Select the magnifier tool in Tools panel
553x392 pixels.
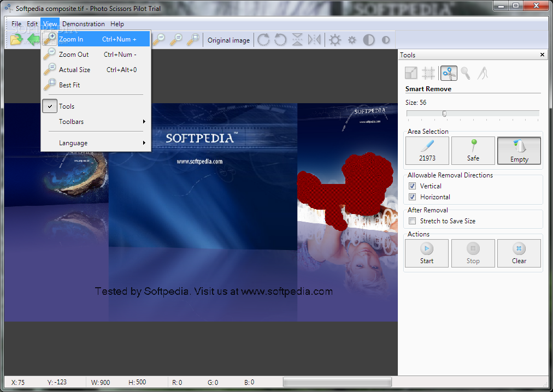466,73
